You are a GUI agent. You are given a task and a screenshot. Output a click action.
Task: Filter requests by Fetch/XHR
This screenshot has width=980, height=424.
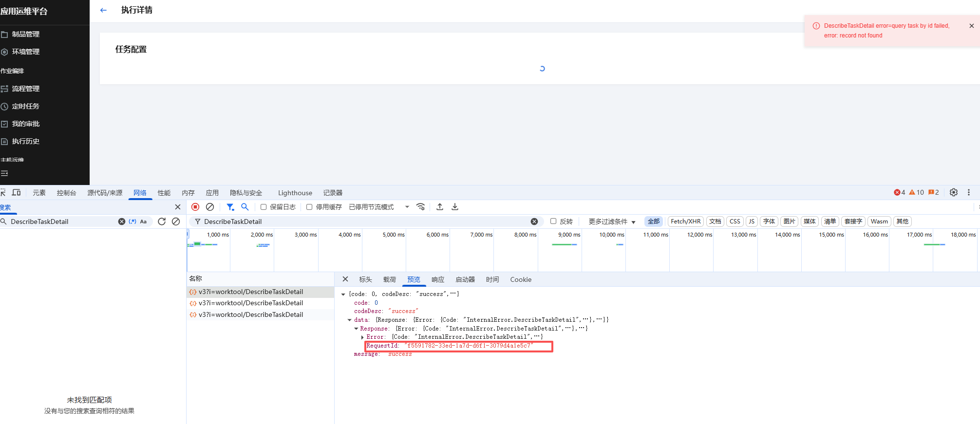(x=685, y=221)
